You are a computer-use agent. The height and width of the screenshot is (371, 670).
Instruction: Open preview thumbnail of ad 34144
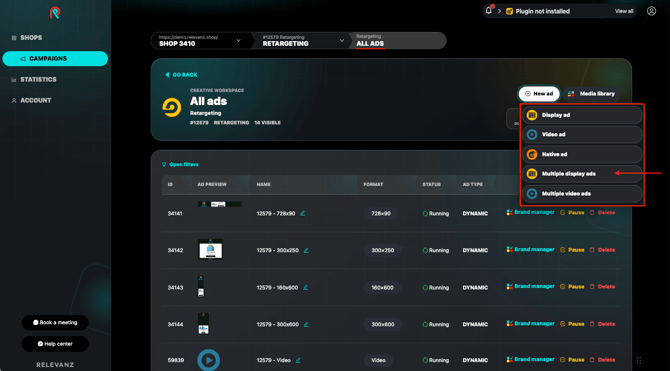pyautogui.click(x=203, y=324)
